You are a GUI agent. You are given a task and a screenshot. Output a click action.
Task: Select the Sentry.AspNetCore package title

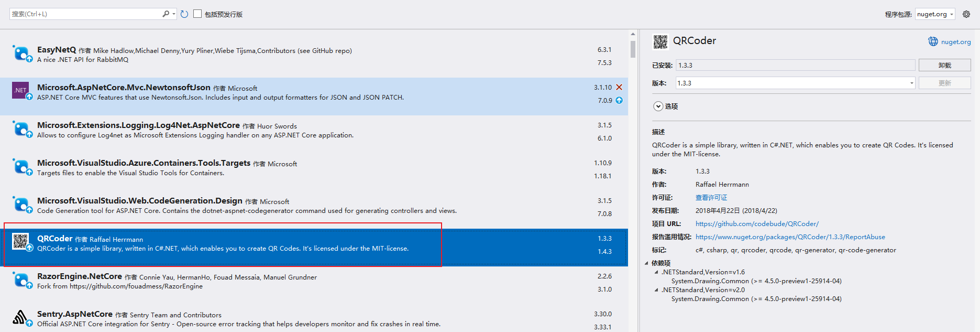click(75, 314)
